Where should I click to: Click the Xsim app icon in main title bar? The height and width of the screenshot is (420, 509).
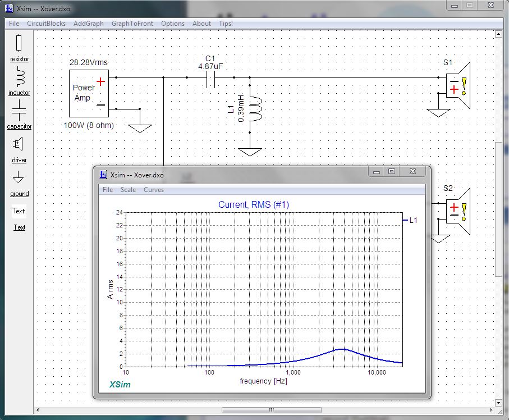tap(10, 8)
